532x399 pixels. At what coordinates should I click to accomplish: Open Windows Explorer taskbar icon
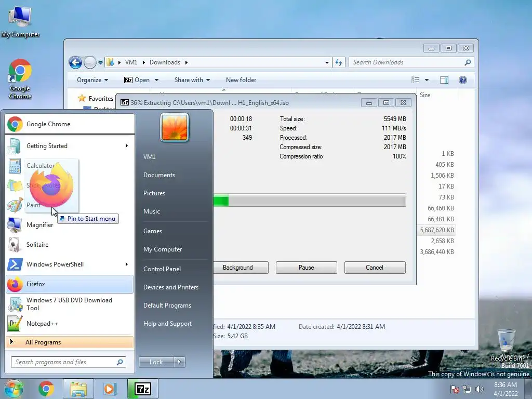(x=78, y=389)
